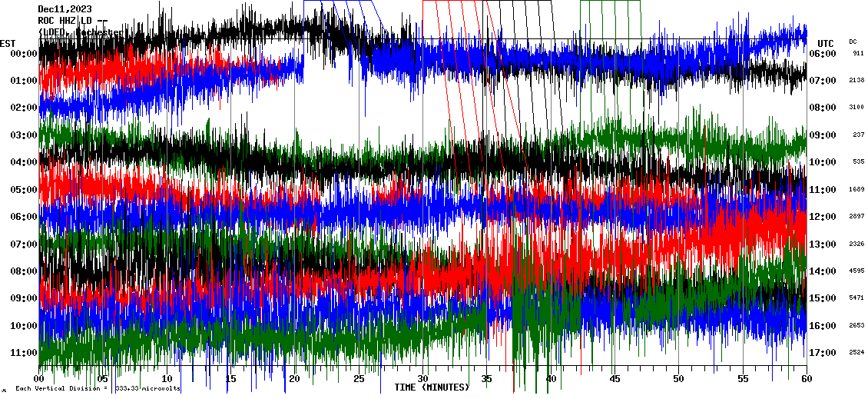The image size is (868, 399).
Task: Select the 02:00 EST row label
Action: point(24,108)
